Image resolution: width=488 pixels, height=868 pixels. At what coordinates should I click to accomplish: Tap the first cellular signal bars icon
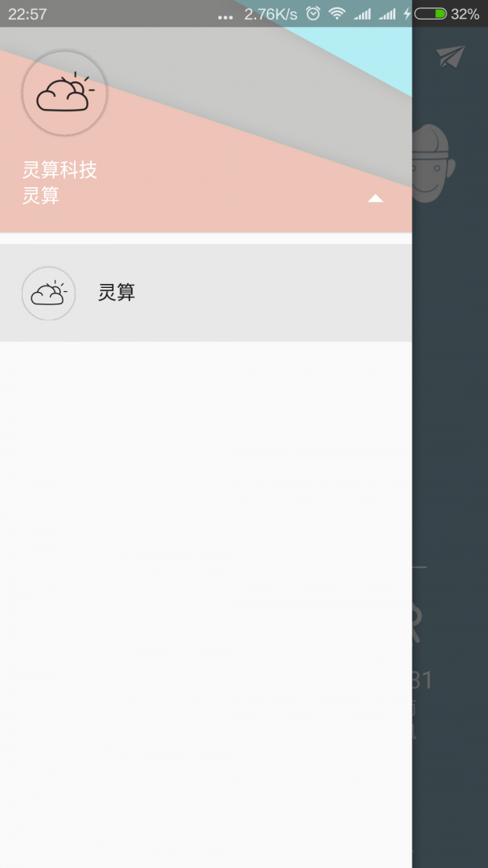pos(363,14)
